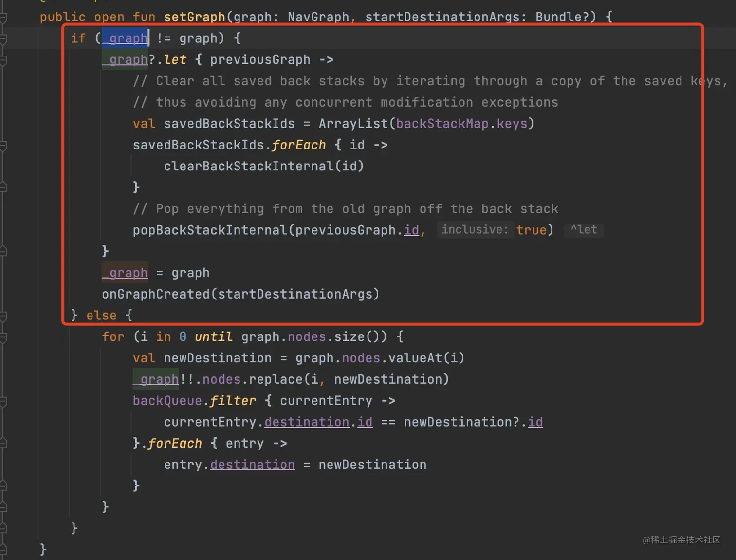Open the underlined previousGraph.id reference
The width and height of the screenshot is (736, 560).
pyautogui.click(x=411, y=229)
